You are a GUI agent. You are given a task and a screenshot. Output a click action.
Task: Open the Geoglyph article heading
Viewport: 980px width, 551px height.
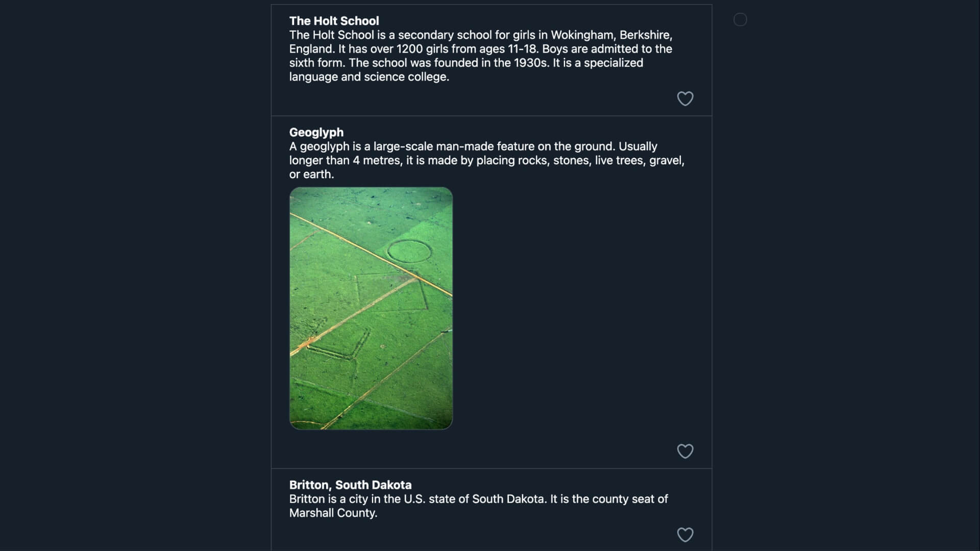point(316,132)
